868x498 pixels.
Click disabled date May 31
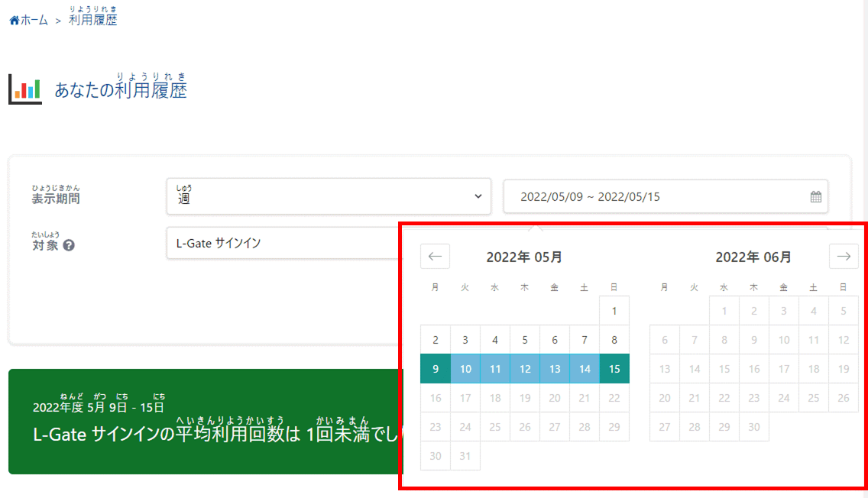(x=465, y=456)
